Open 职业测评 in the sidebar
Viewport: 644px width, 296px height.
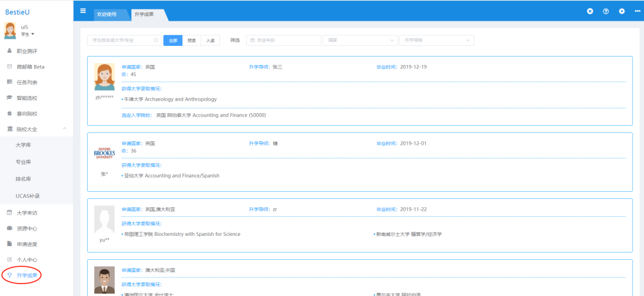(x=27, y=51)
